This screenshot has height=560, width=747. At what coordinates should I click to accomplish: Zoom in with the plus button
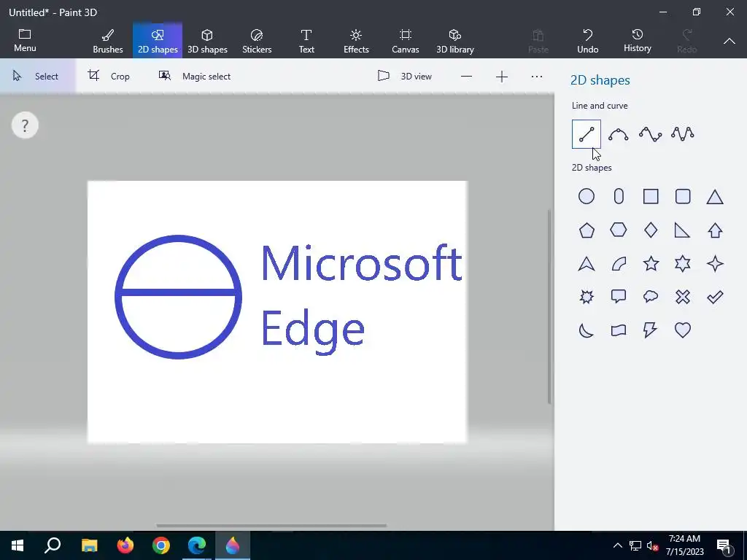click(x=502, y=77)
